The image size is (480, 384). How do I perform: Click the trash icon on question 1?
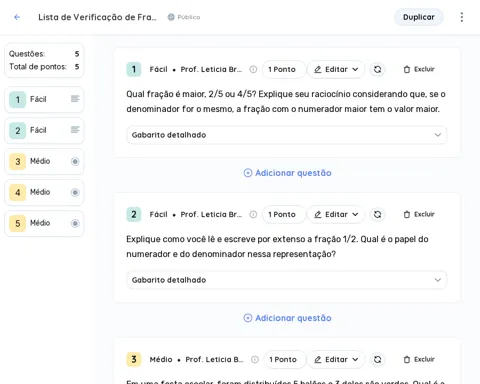pyautogui.click(x=407, y=69)
